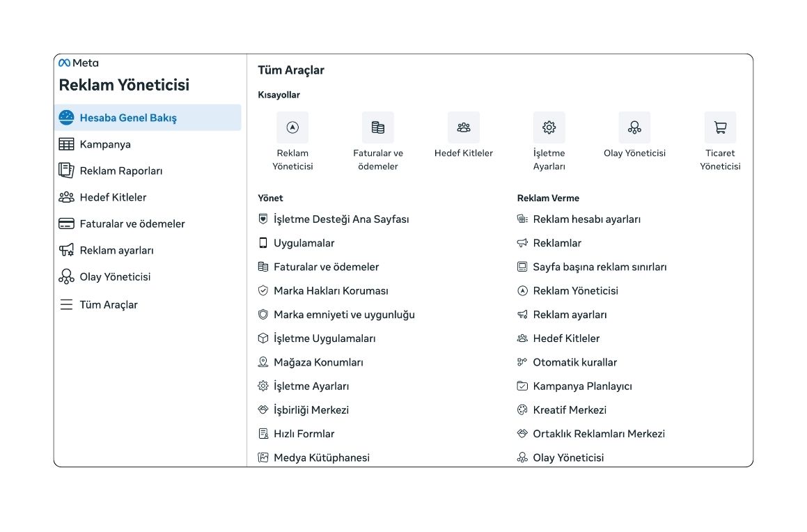Click the Olay Yöneticisi shortcut icon
Viewport: 807px width, 532px height.
634,127
